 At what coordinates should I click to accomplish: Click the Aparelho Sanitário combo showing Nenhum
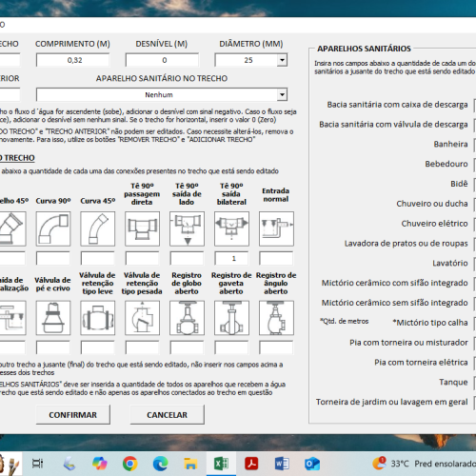click(162, 94)
